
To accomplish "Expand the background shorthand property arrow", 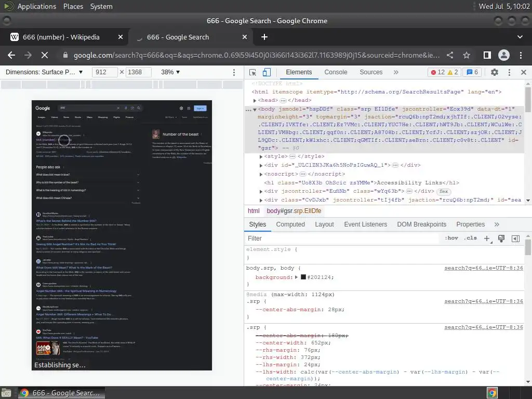I will point(296,277).
